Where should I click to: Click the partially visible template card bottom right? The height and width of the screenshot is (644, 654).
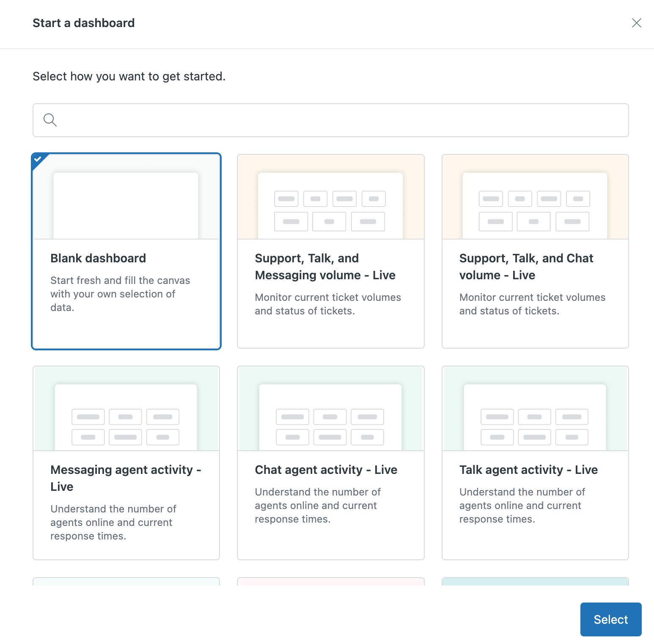(x=535, y=583)
